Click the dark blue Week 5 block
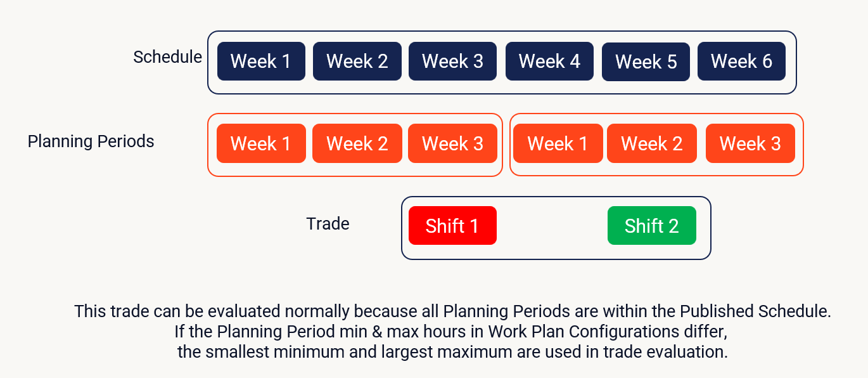 646,62
